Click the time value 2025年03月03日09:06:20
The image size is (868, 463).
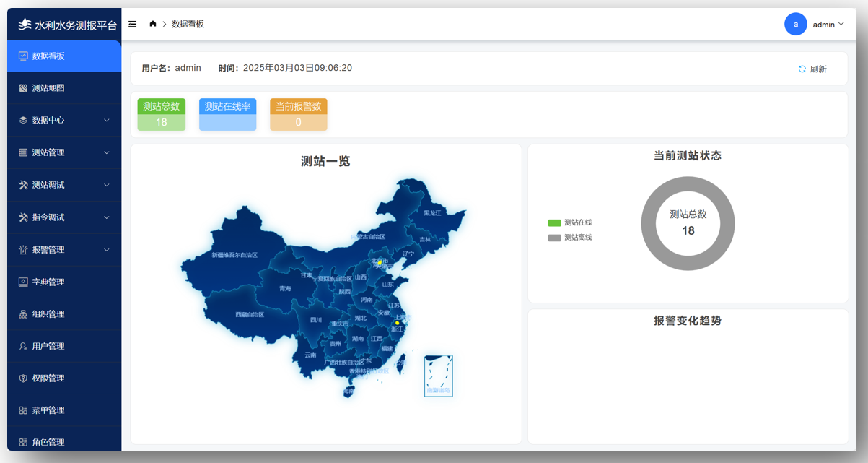(297, 68)
